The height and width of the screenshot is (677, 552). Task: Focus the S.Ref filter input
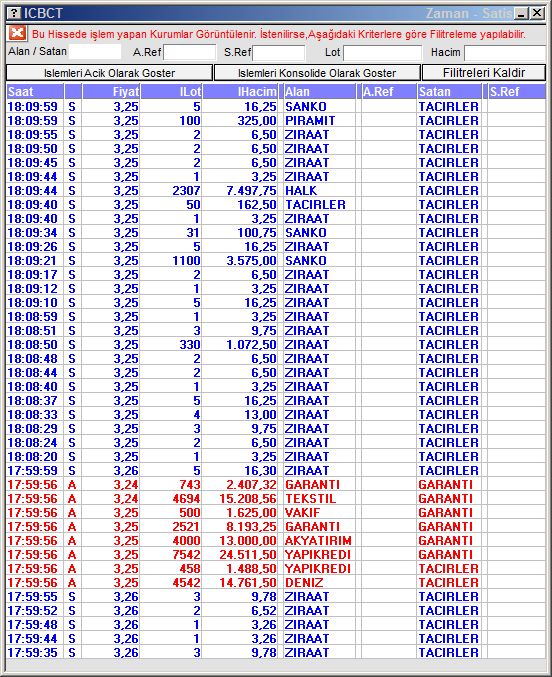coord(279,53)
